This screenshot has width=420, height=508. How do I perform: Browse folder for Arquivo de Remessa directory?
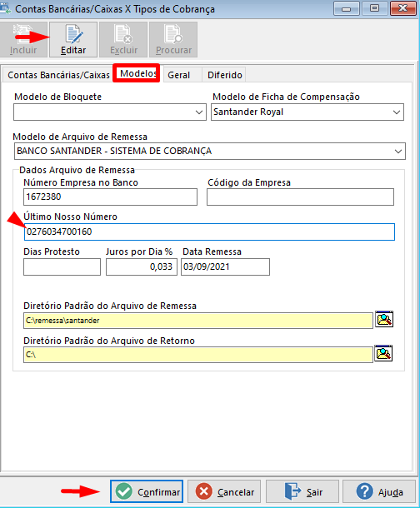[384, 320]
